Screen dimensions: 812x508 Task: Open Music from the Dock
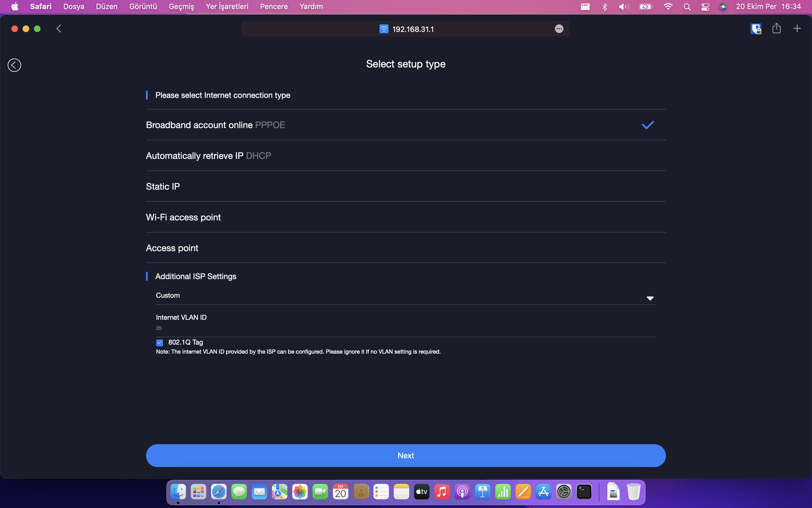coord(442,492)
